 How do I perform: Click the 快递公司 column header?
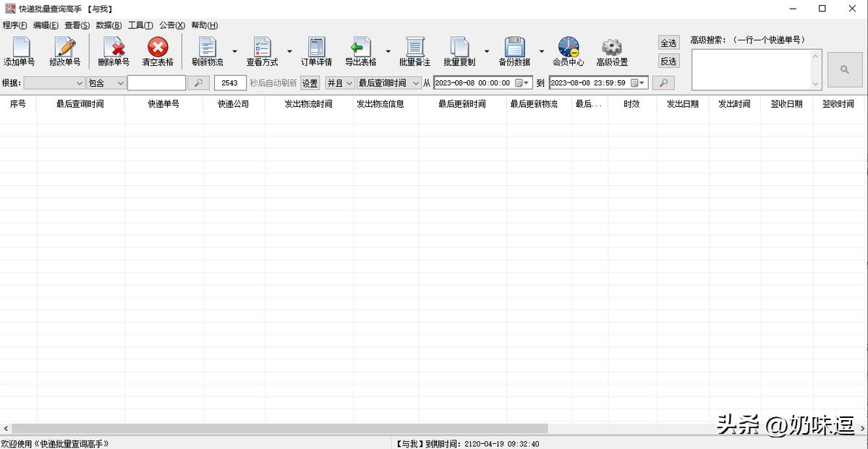point(234,104)
